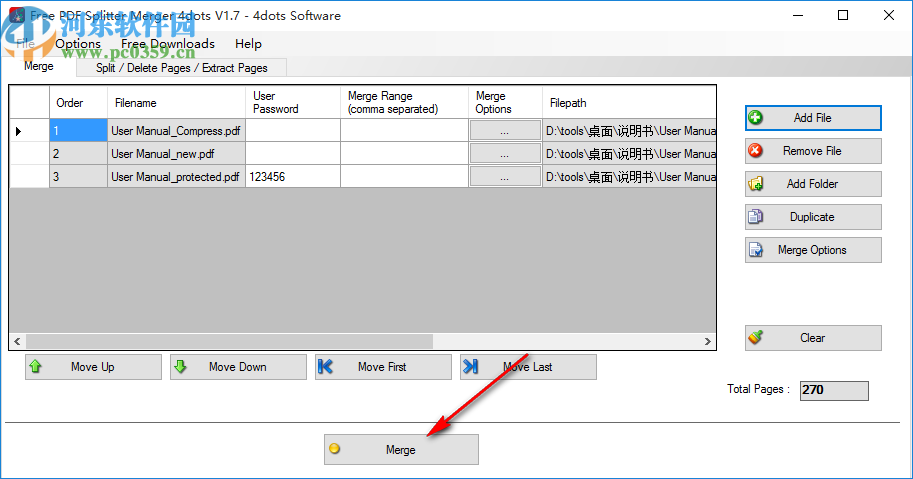Click Merge Range cell for User Manual_Compress.pdf
Image resolution: width=913 pixels, height=479 pixels.
tap(405, 130)
